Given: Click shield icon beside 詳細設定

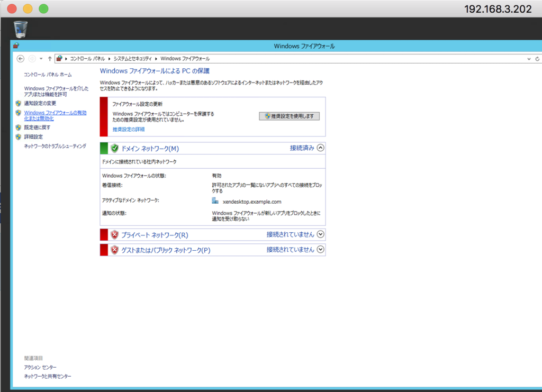Looking at the screenshot, I should click(19, 137).
